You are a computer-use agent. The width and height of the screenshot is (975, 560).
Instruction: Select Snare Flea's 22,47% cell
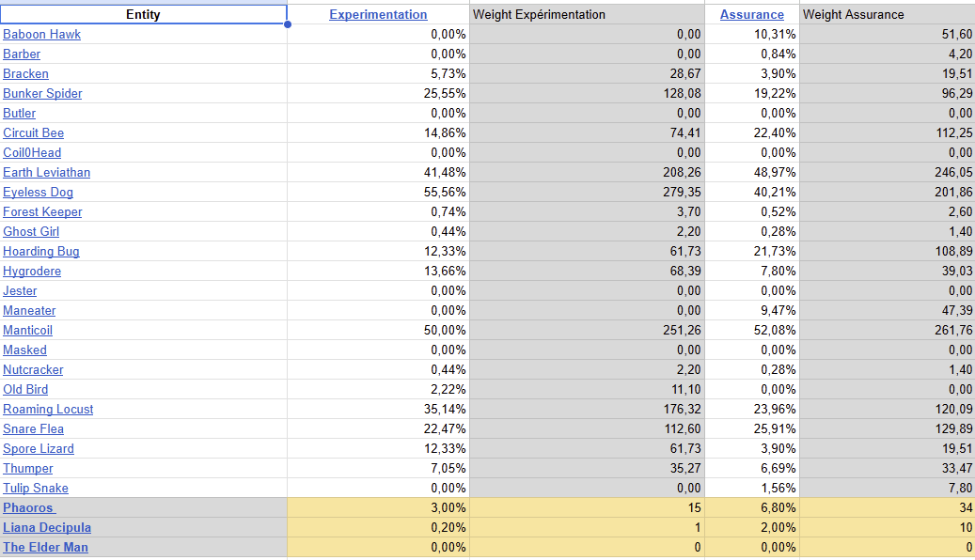[x=378, y=428]
